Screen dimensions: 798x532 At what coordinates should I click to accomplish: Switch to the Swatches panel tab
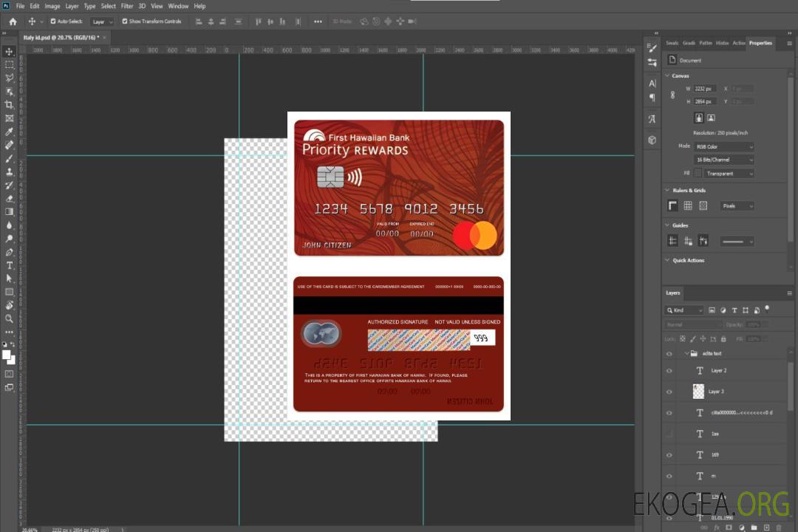(x=672, y=44)
